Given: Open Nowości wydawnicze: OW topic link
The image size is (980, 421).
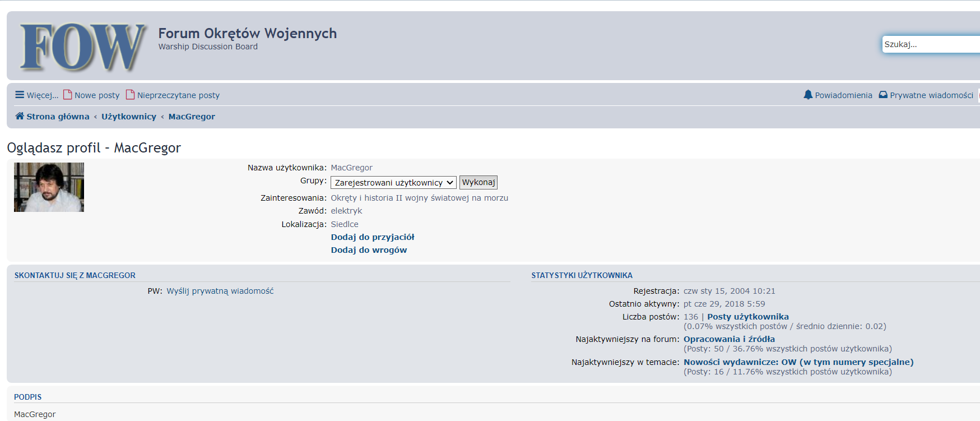Looking at the screenshot, I should tap(798, 362).
